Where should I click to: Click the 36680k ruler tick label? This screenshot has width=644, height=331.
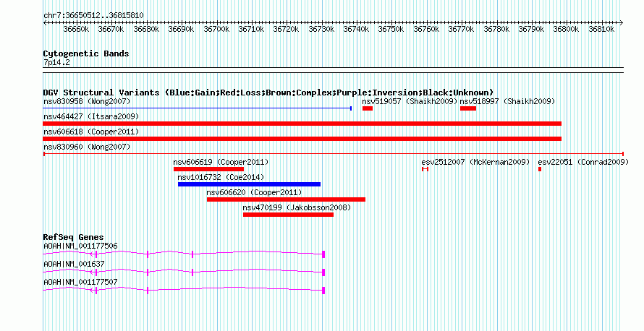click(146, 29)
